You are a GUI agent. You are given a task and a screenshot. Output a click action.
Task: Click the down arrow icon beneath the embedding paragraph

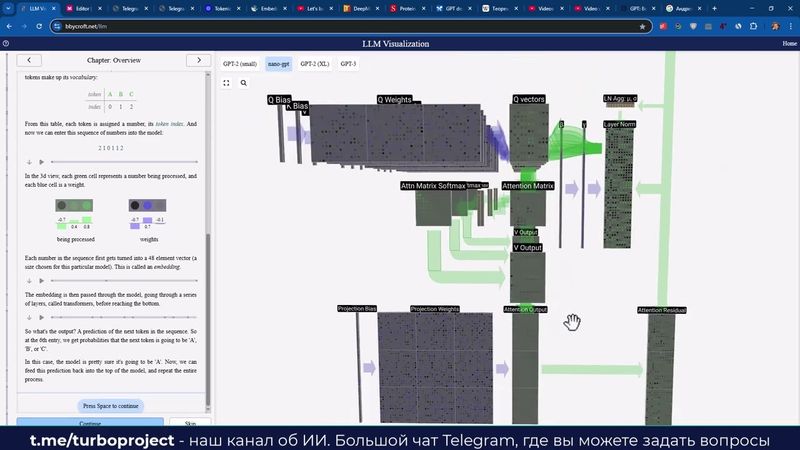coord(29,281)
